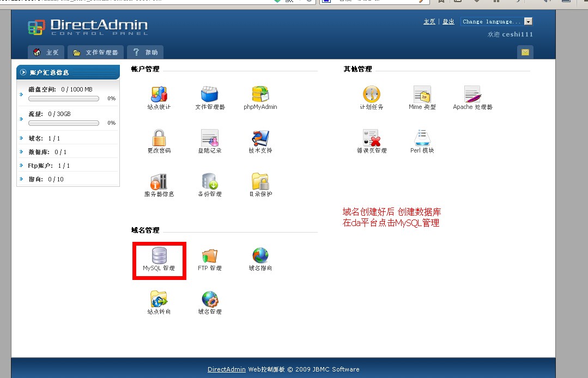The height and width of the screenshot is (378, 588).
Task: Open the 文件管理器 icon under 帐户管理
Action: pos(210,94)
